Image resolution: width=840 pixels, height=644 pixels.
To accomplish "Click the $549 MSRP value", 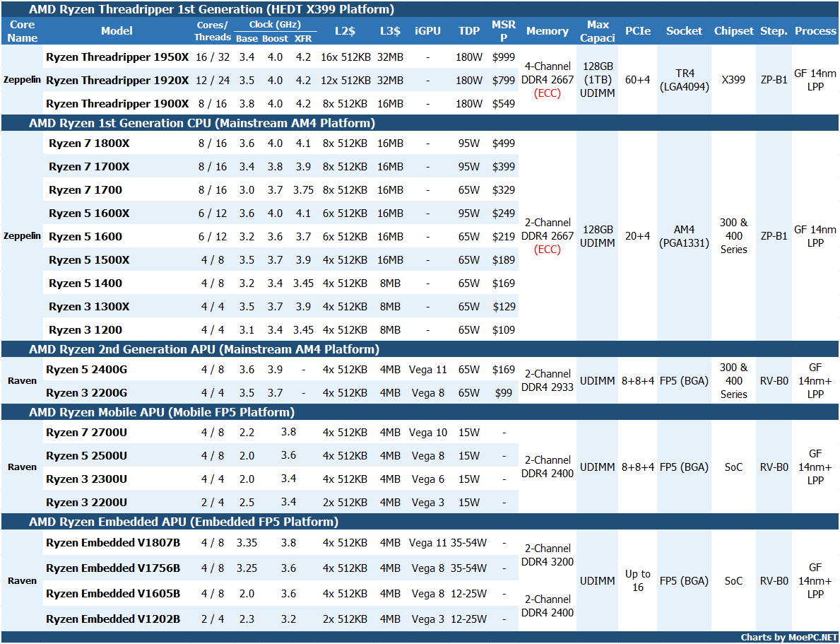I will click(x=504, y=103).
